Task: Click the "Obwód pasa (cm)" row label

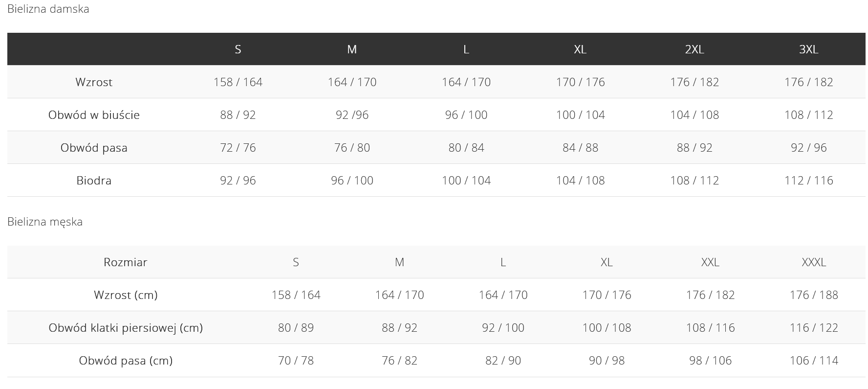Action: [x=126, y=361]
